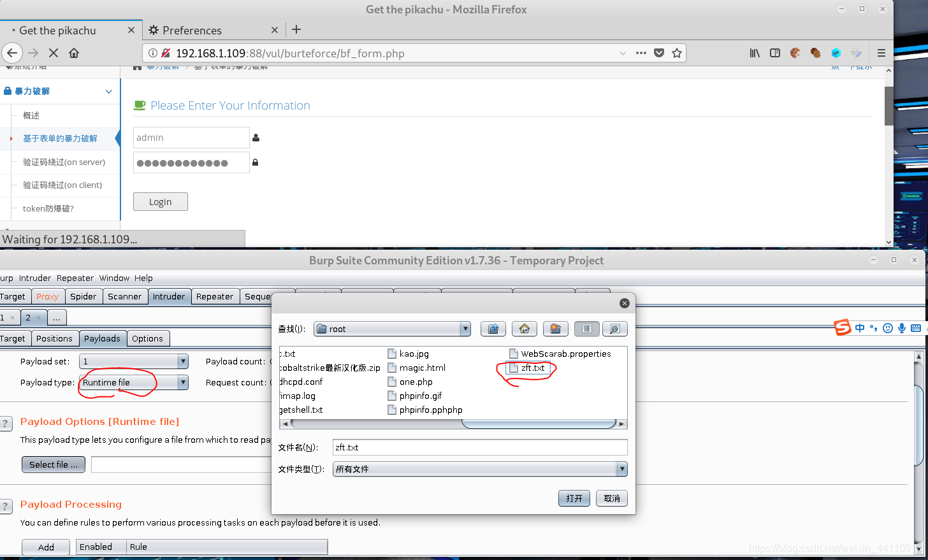Activate Sogou voice input microphone
The height and width of the screenshot is (560, 928).
pos(902,328)
